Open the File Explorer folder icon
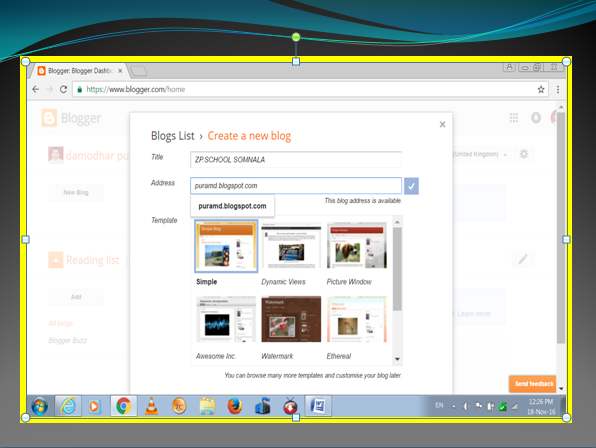The image size is (596, 448). [207, 406]
